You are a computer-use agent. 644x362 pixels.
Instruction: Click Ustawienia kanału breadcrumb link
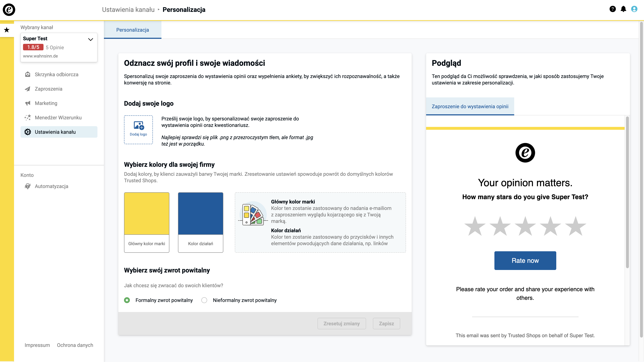point(128,10)
